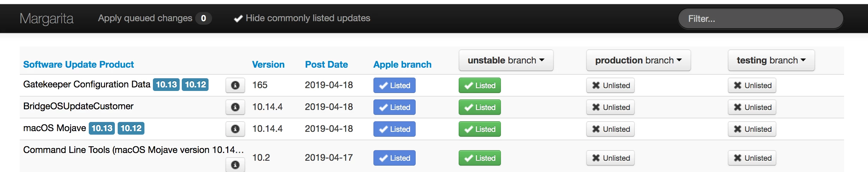Toggle Gatekeeper Configuration Data testing branch listing
Screen dimensions: 868x172
pyautogui.click(x=752, y=85)
